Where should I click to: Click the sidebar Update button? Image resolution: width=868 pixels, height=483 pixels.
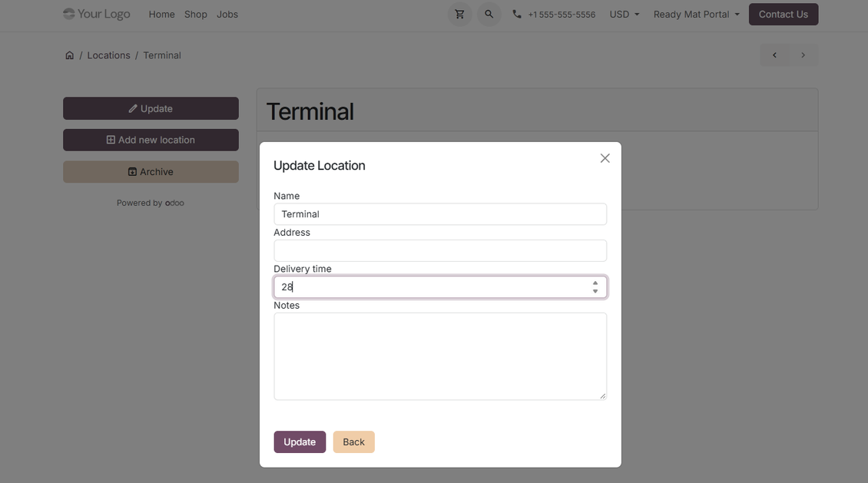point(151,108)
